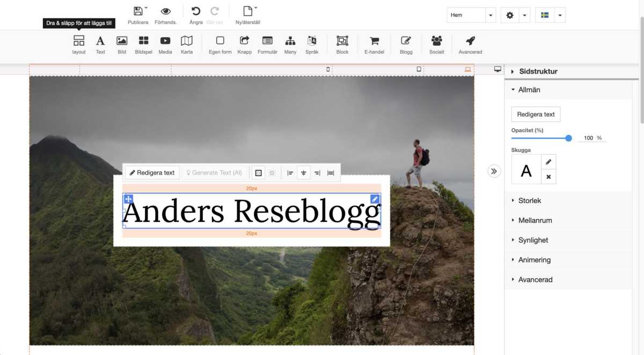Insert a Knapp button element
Image resolution: width=644 pixels, height=355 pixels.
pyautogui.click(x=244, y=45)
